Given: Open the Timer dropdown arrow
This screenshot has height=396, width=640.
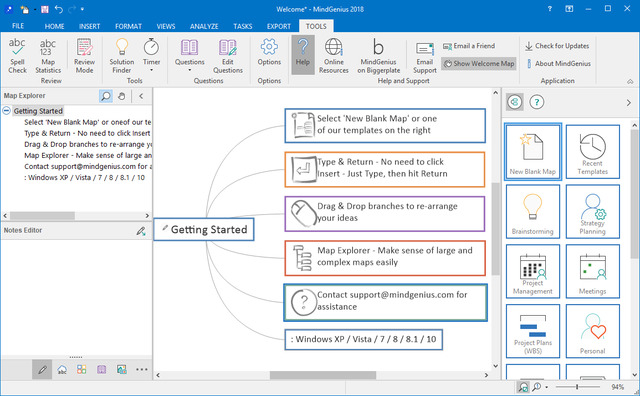Looking at the screenshot, I should pyautogui.click(x=151, y=70).
